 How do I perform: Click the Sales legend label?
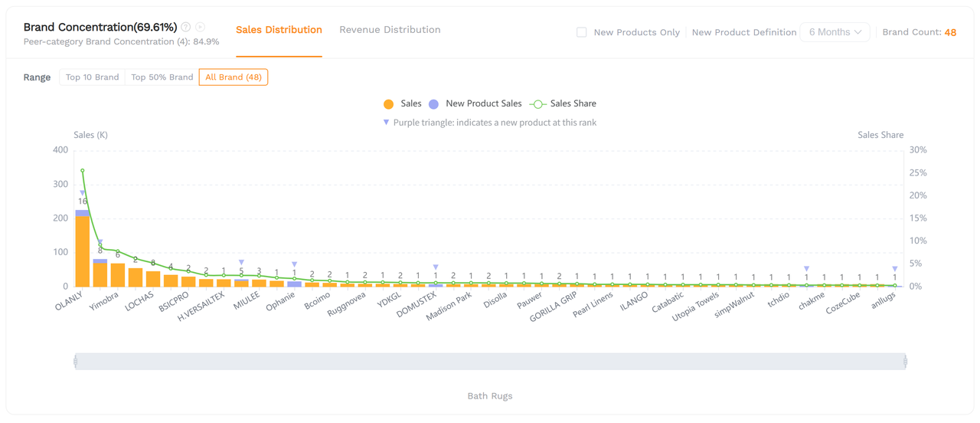click(411, 103)
